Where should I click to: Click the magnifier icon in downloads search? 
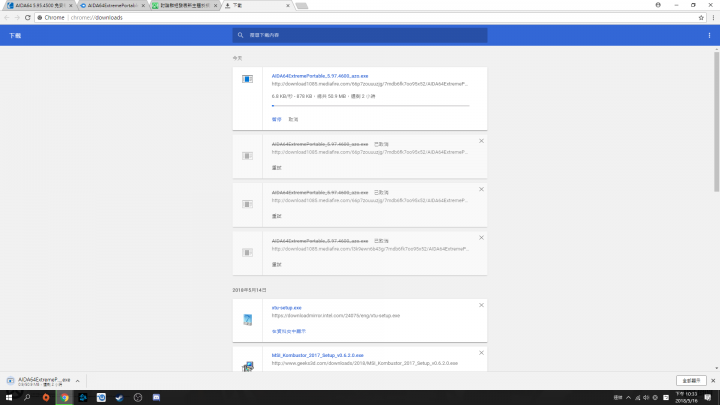240,35
